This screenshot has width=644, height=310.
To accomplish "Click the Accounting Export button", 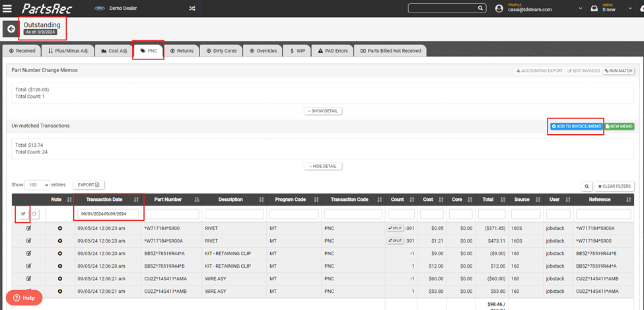I will coord(539,71).
